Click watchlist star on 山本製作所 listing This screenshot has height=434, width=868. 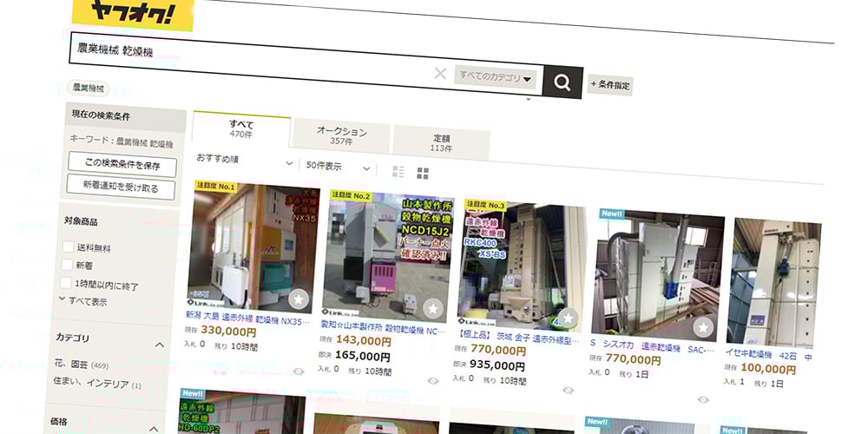click(432, 308)
